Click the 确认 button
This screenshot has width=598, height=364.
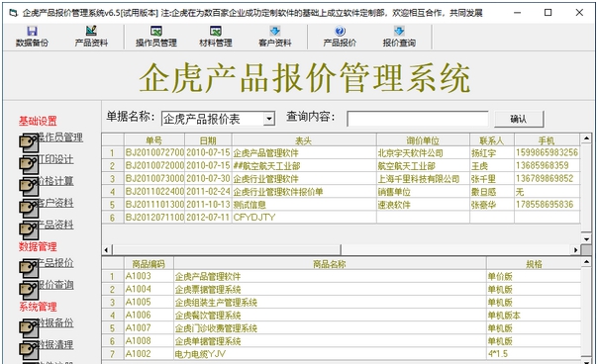point(519,119)
